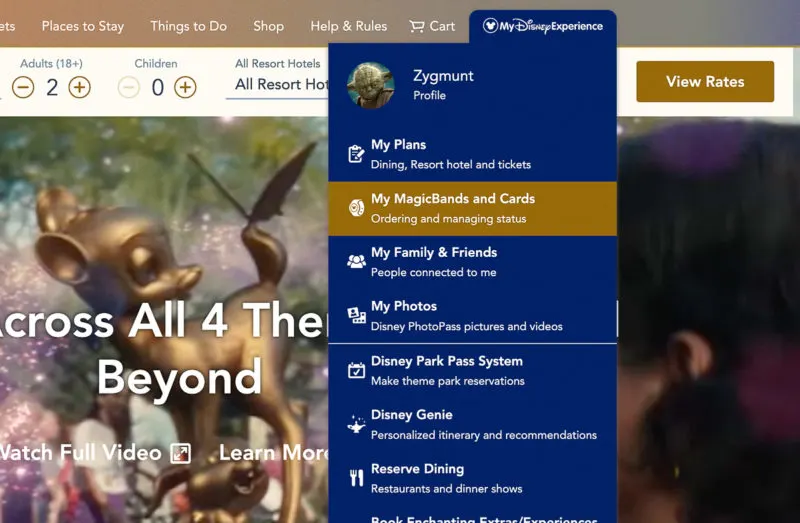The image size is (800, 523).
Task: Click the Adults (18+) label
Action: point(52,63)
